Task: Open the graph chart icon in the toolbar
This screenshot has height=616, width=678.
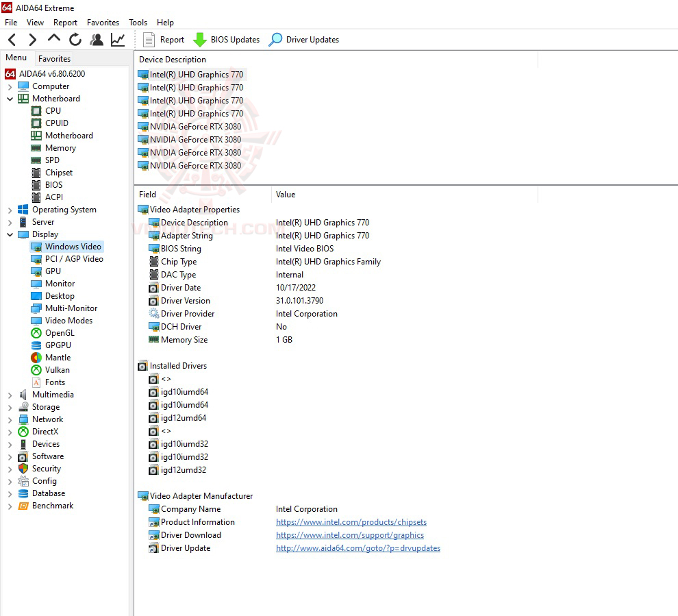Action: 118,40
